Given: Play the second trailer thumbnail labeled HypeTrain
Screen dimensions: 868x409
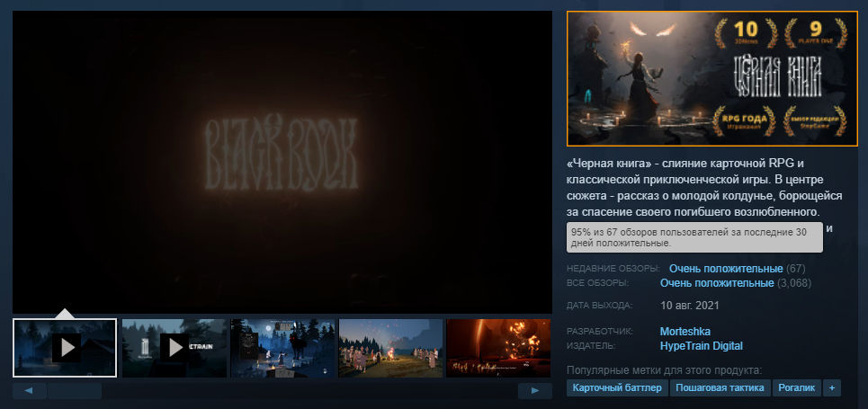Looking at the screenshot, I should [x=174, y=348].
